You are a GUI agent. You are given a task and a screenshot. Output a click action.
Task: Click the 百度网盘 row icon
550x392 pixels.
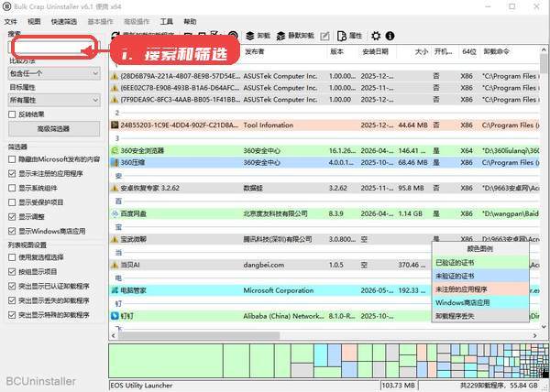[115, 213]
